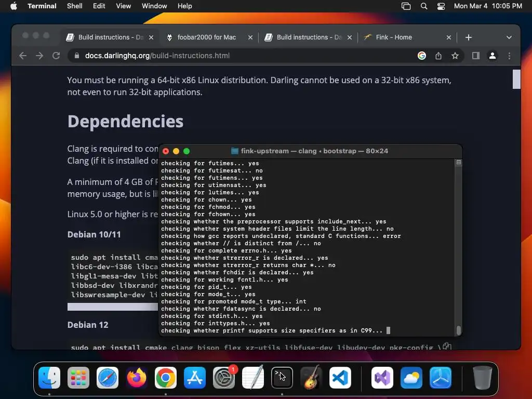Open System Settings from the Dock
This screenshot has width=532, height=399.
pyautogui.click(x=224, y=378)
